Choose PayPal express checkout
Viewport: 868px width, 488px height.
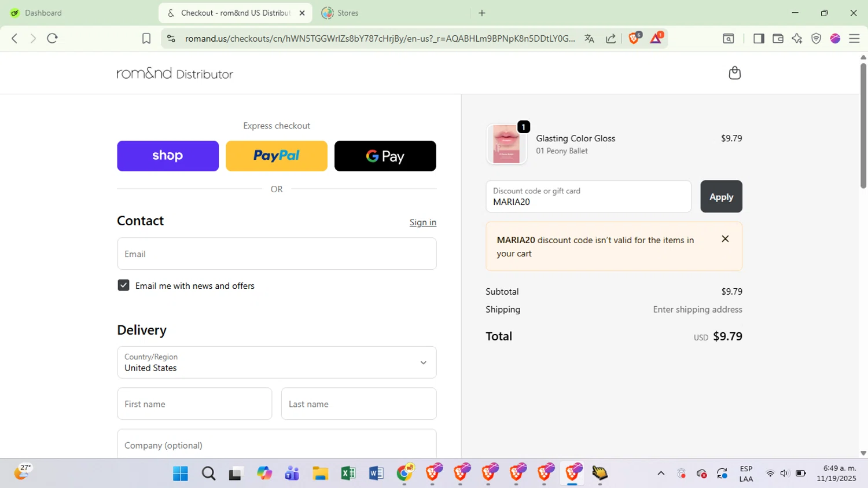[x=277, y=156]
